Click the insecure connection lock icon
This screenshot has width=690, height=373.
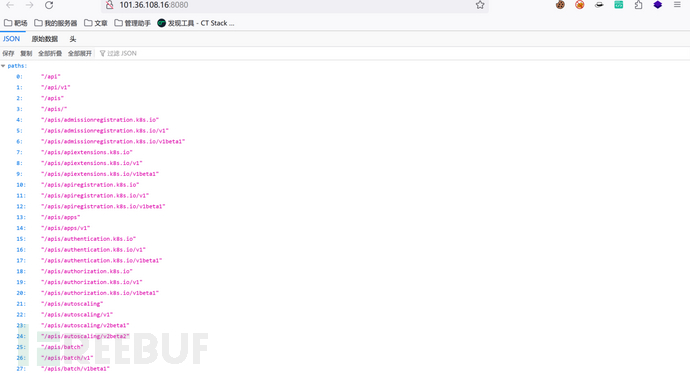click(x=110, y=5)
